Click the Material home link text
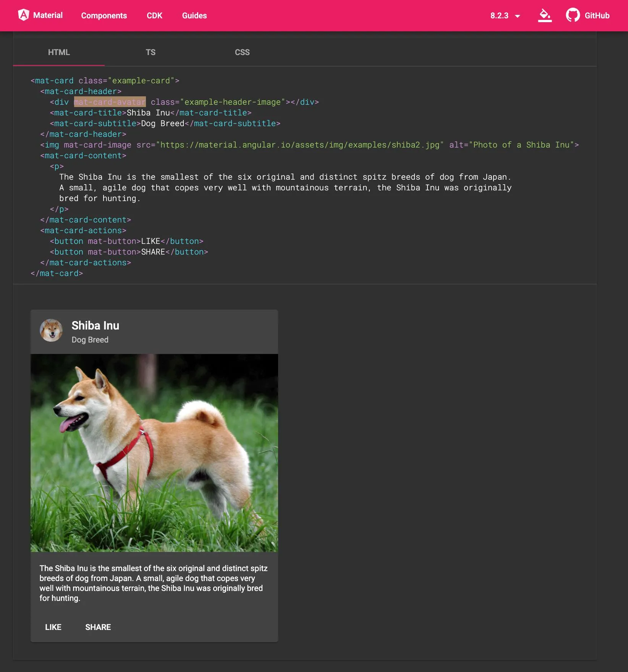This screenshot has width=628, height=672. point(48,15)
